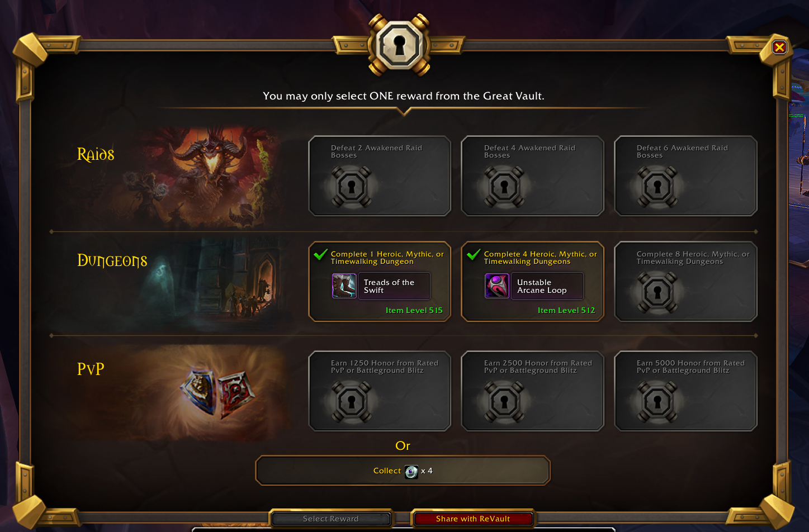Click locked slot for Defeat 6 Awakened Raid Bosses

[685, 176]
